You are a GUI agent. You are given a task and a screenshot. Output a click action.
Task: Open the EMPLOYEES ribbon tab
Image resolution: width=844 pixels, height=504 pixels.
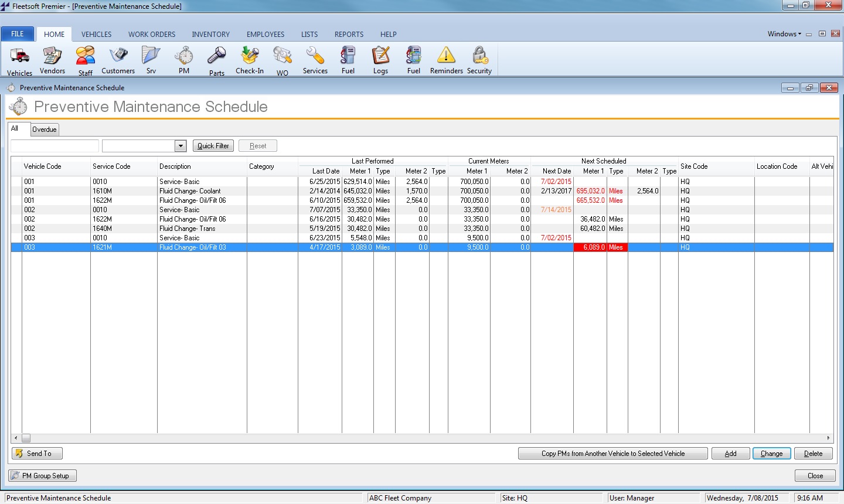pyautogui.click(x=266, y=34)
